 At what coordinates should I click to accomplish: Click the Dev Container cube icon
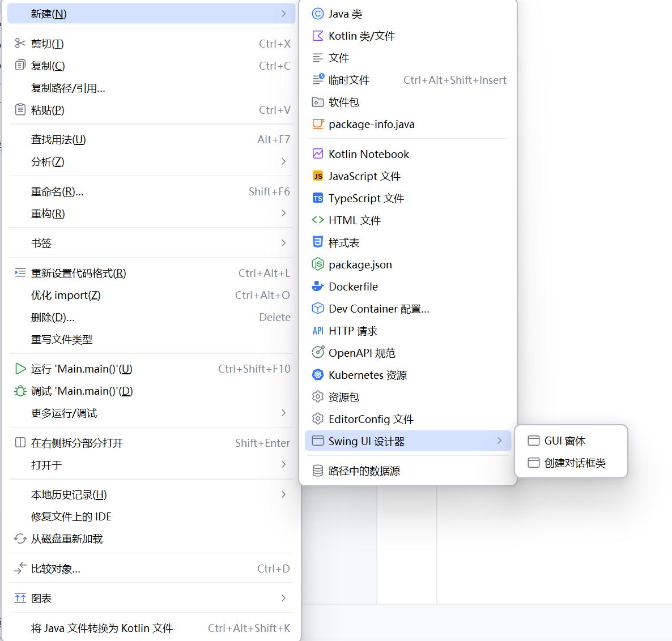(317, 308)
